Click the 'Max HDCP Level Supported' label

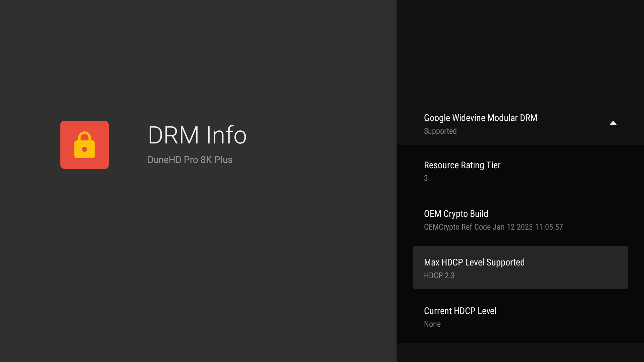(x=474, y=262)
